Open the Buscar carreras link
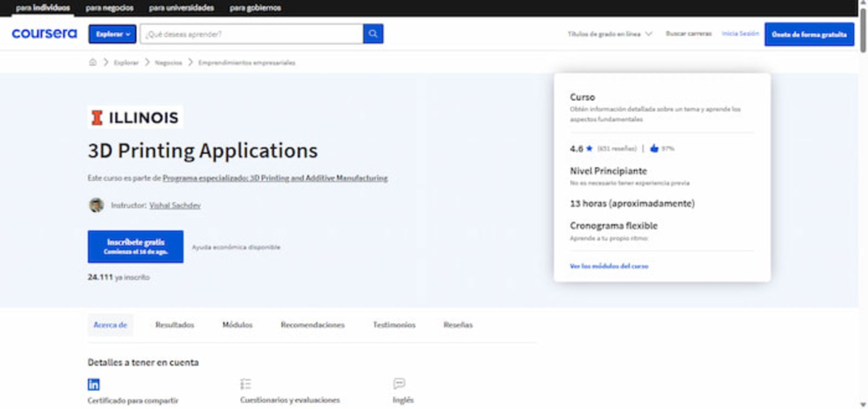This screenshot has width=868, height=409. [x=688, y=34]
